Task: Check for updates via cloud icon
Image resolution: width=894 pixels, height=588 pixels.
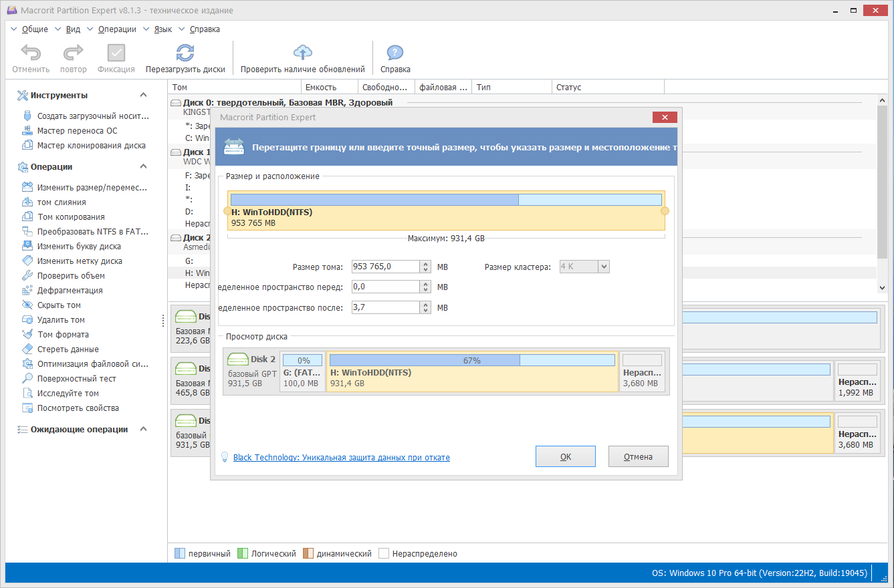Action: tap(303, 53)
